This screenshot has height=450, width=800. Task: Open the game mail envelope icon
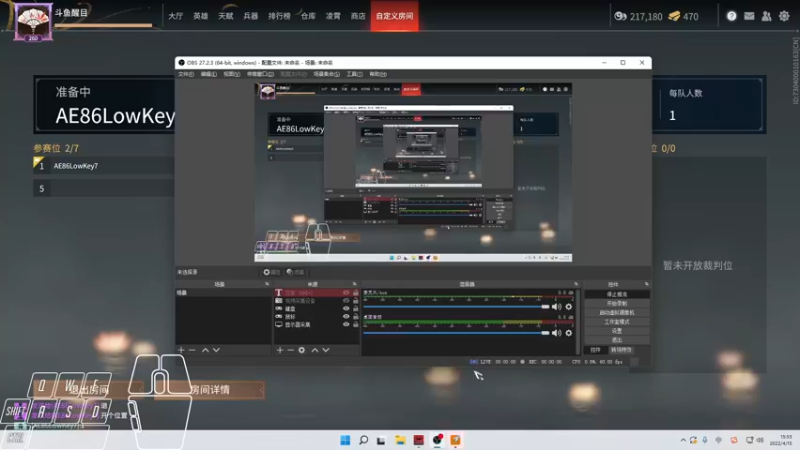(749, 16)
